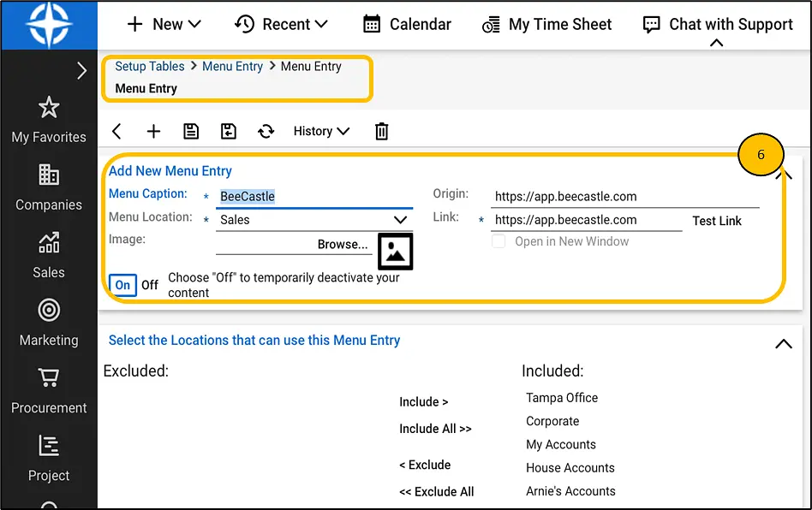Click the Refresh toolbar icon
812x510 pixels.
[266, 132]
